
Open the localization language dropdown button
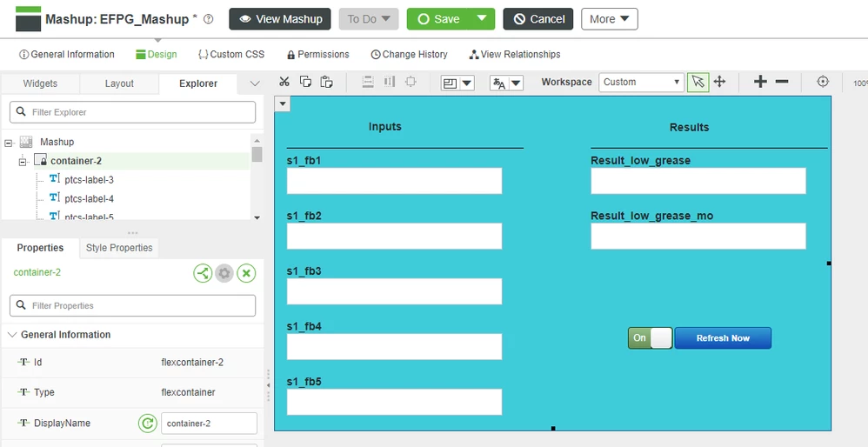point(506,83)
